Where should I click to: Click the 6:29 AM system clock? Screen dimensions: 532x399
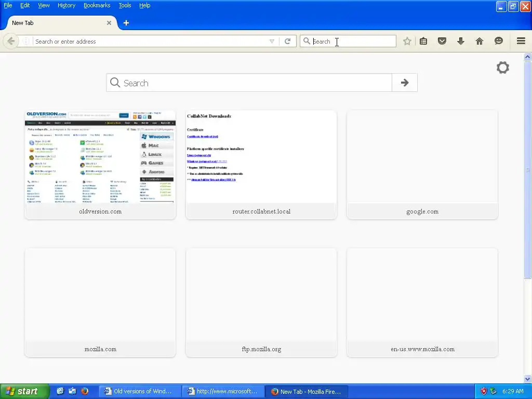(x=513, y=391)
